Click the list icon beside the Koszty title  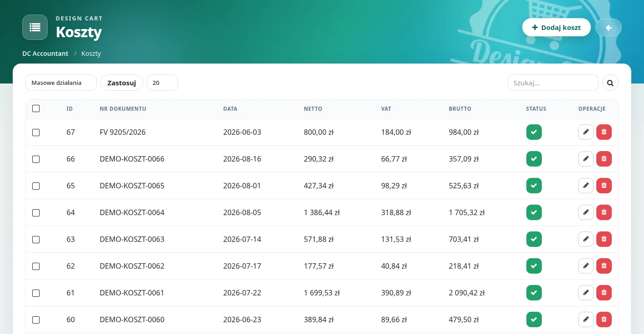click(35, 27)
